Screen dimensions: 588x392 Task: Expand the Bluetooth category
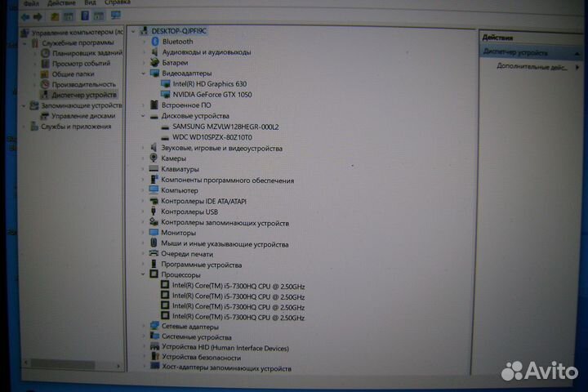coord(144,42)
